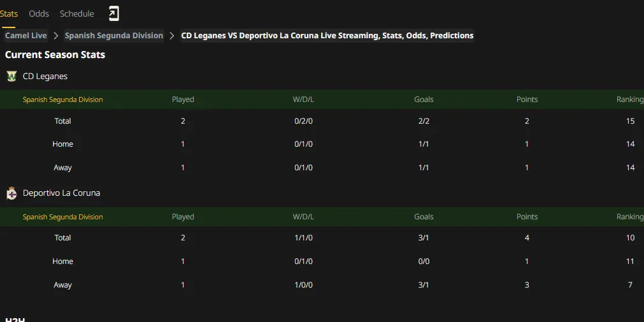The image size is (644, 322).
Task: Click the Points column header for Deportivo
Action: click(x=527, y=217)
